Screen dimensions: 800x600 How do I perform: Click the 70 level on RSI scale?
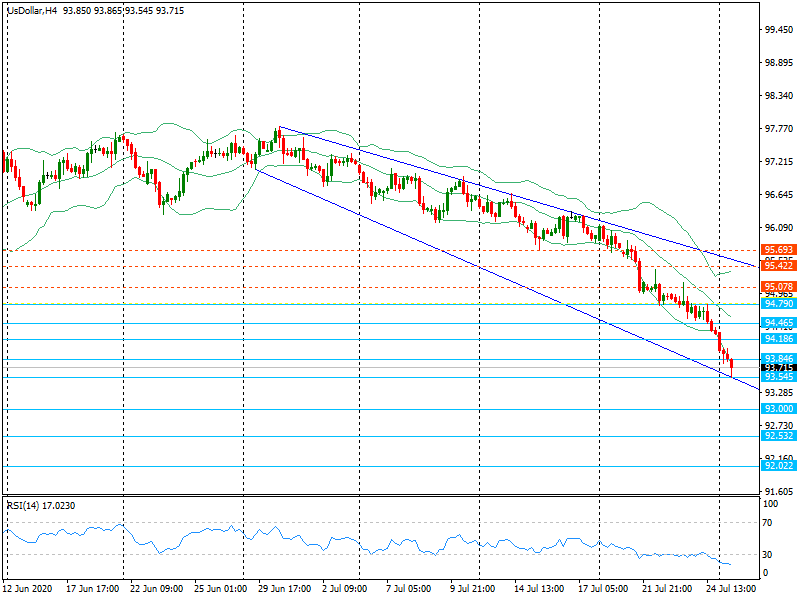pos(769,523)
